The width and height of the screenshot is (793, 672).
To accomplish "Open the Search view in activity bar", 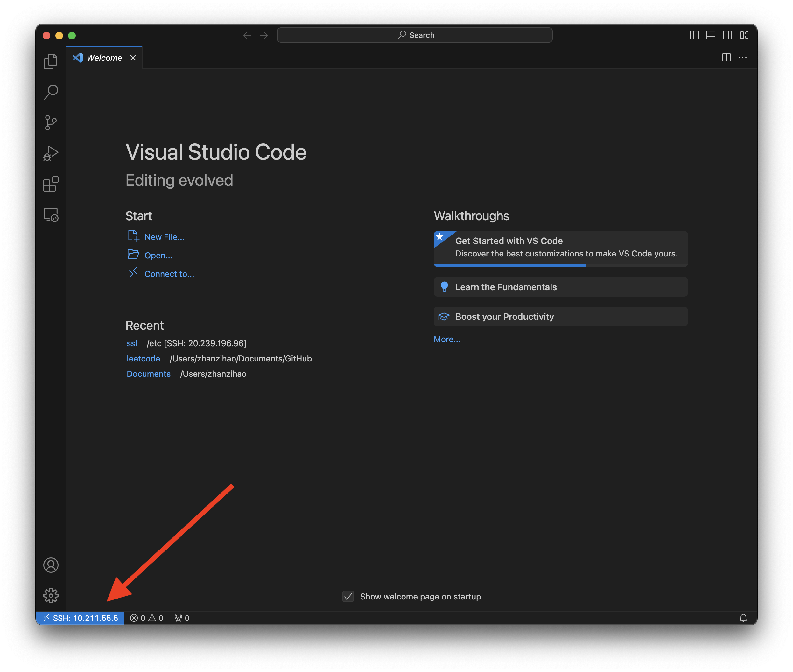I will [51, 92].
